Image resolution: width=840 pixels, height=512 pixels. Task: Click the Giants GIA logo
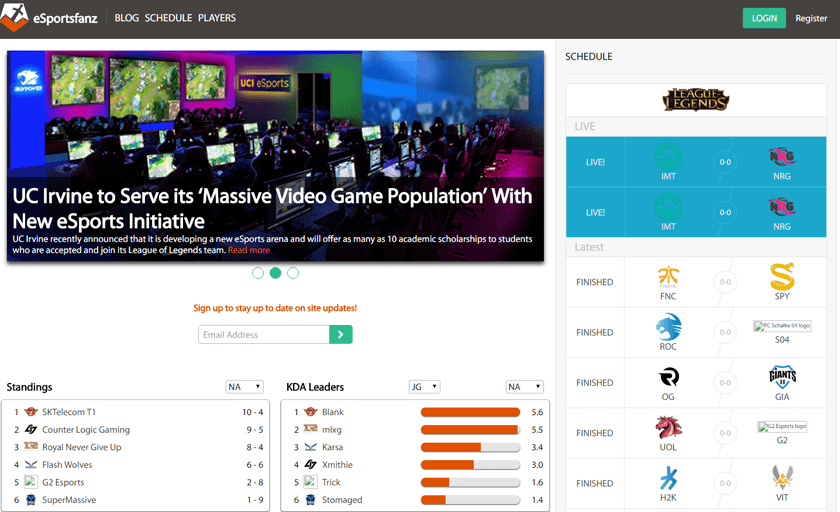coord(782,377)
